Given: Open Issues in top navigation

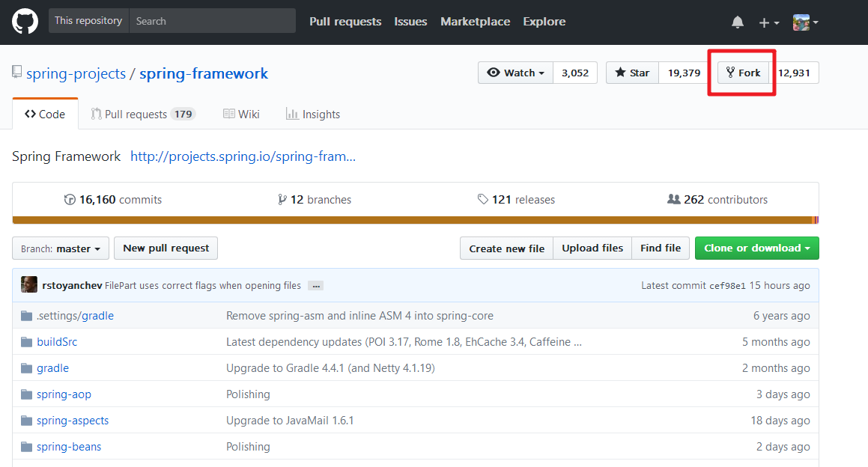Looking at the screenshot, I should 410,22.
